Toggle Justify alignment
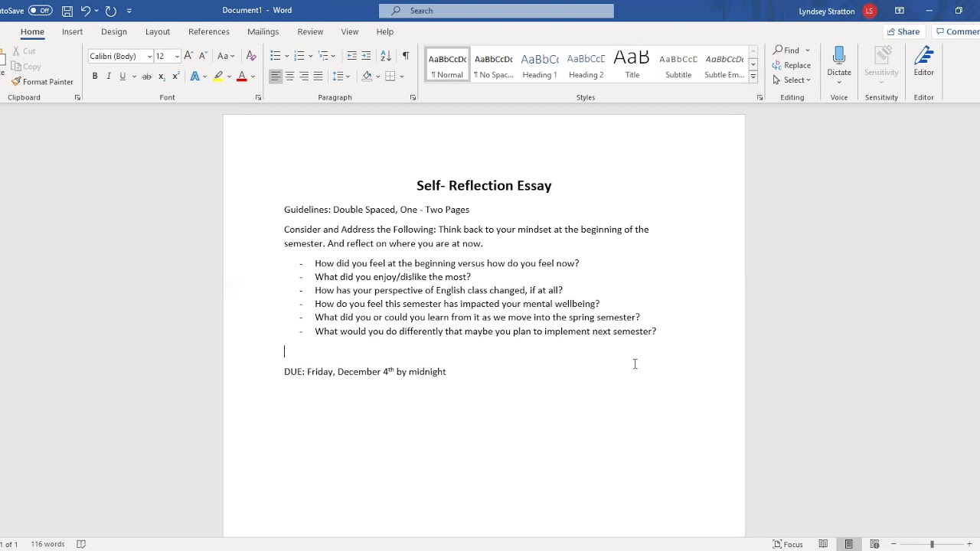Viewport: 980px width, 551px height. coord(318,77)
